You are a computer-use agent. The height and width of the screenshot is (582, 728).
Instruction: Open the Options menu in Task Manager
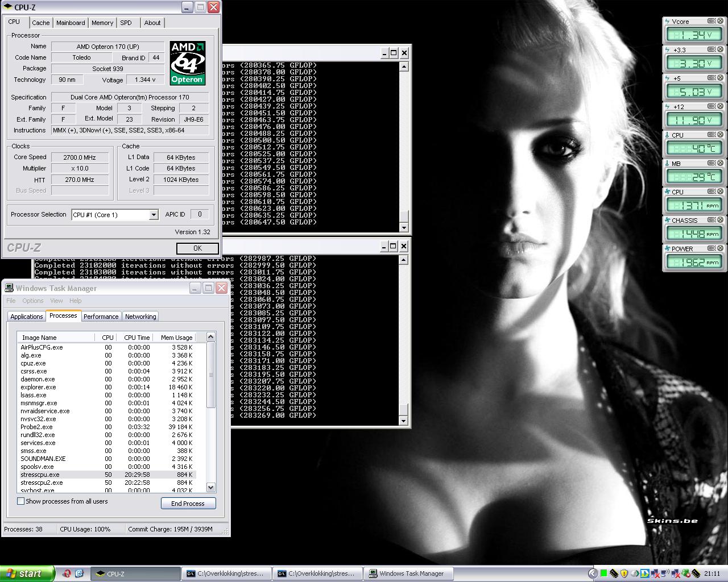coord(33,301)
